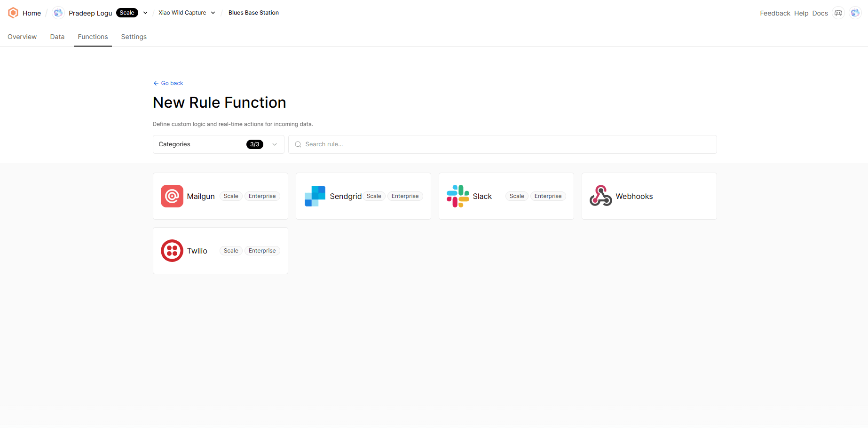Screen dimensions: 868x428
Task: Click the Slack logo icon
Action: pyautogui.click(x=458, y=196)
